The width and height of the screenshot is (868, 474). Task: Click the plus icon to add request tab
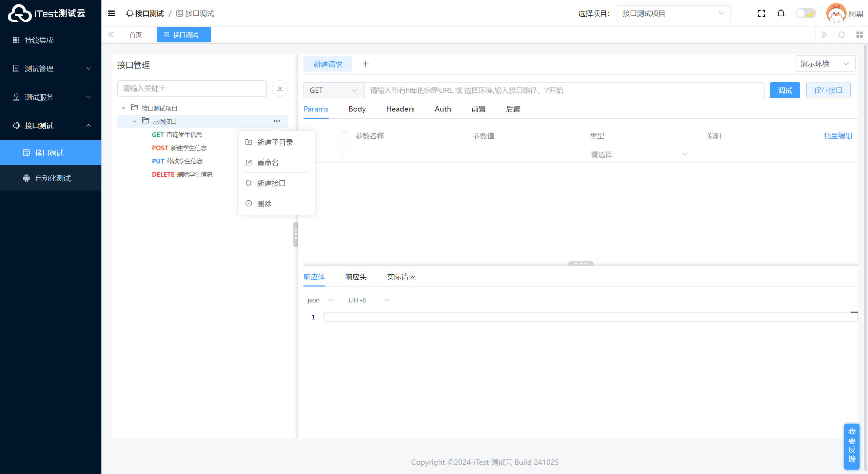pyautogui.click(x=366, y=64)
